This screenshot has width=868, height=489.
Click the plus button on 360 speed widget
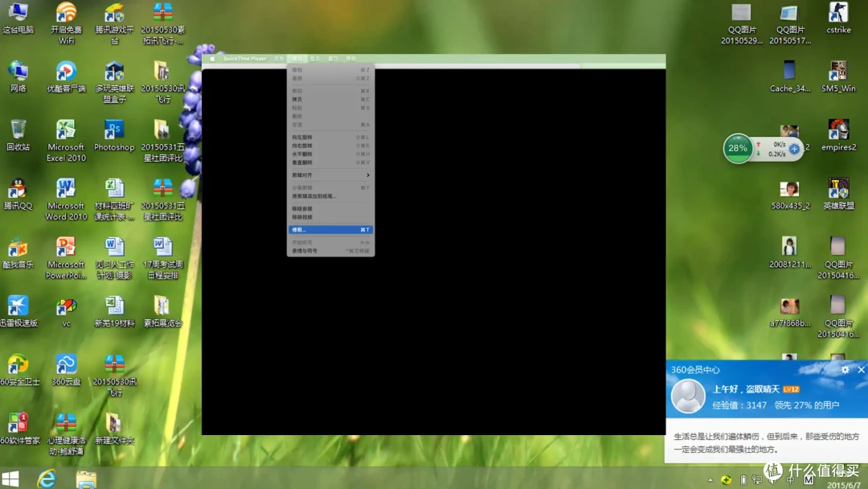[x=794, y=149]
